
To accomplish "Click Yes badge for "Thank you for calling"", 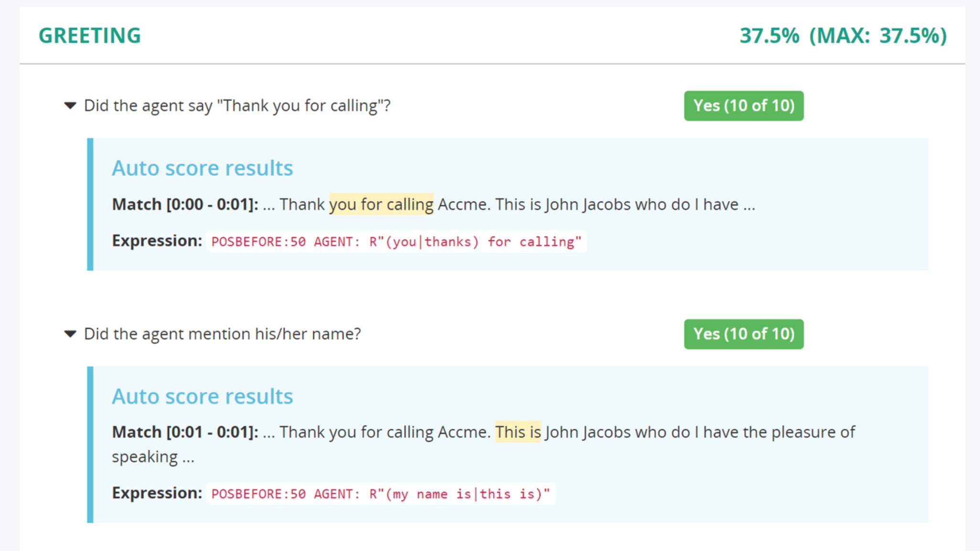I will click(x=743, y=106).
